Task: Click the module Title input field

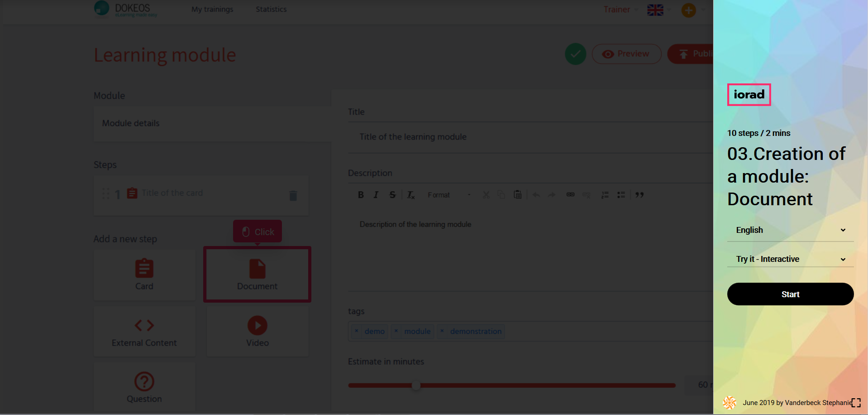Action: pos(529,137)
